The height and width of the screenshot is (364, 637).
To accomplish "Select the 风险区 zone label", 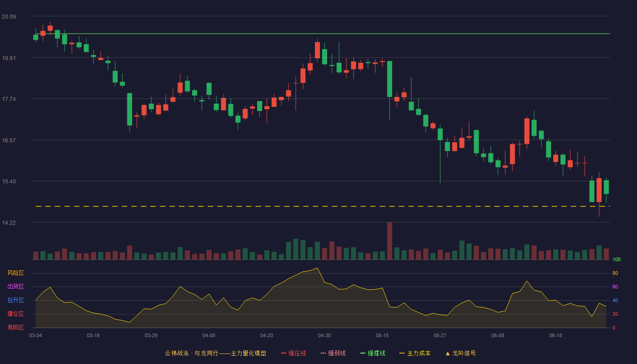I will (15, 273).
